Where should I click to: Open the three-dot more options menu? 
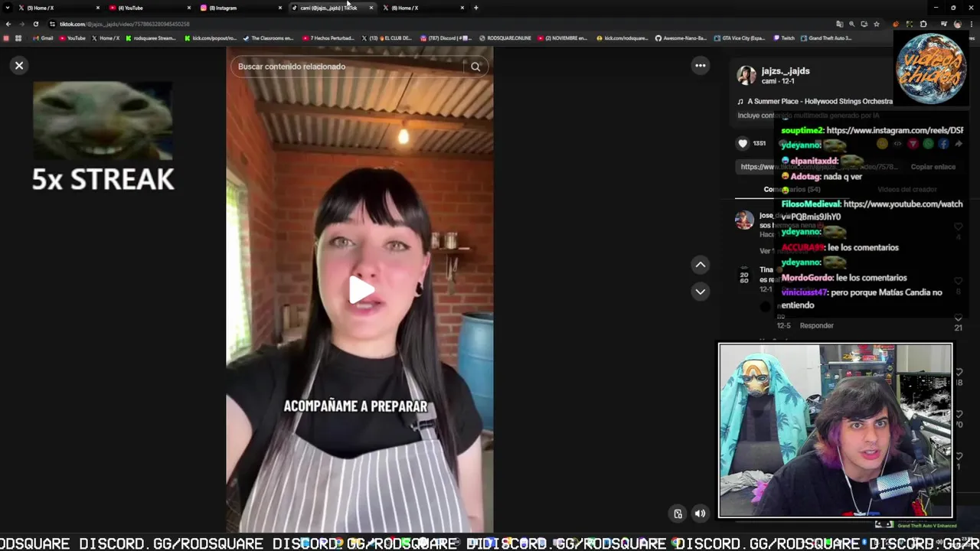click(x=700, y=66)
